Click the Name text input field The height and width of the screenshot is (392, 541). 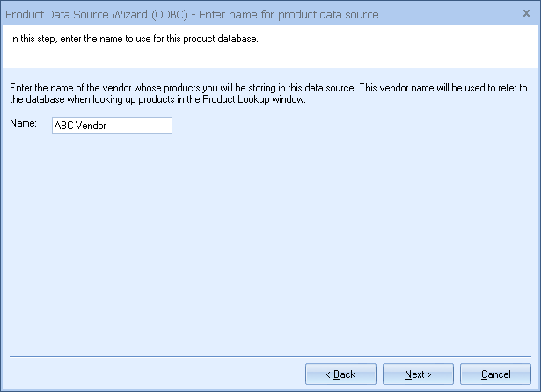tap(112, 125)
